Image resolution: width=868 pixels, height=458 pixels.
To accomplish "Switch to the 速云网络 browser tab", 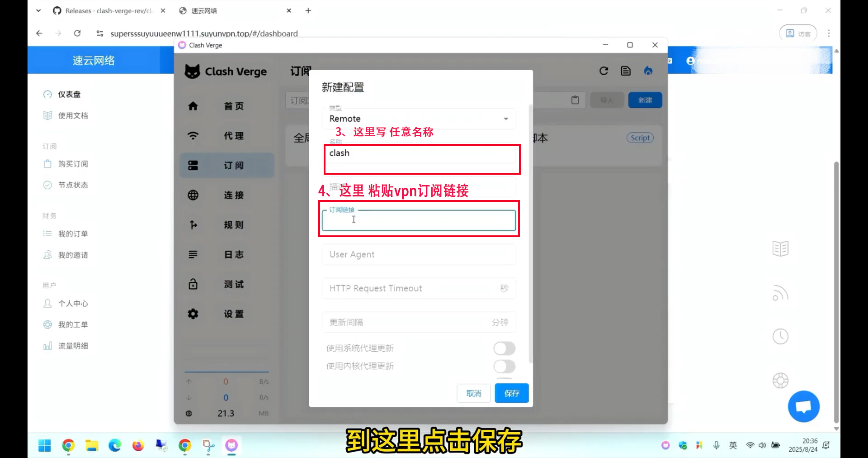I will point(234,10).
